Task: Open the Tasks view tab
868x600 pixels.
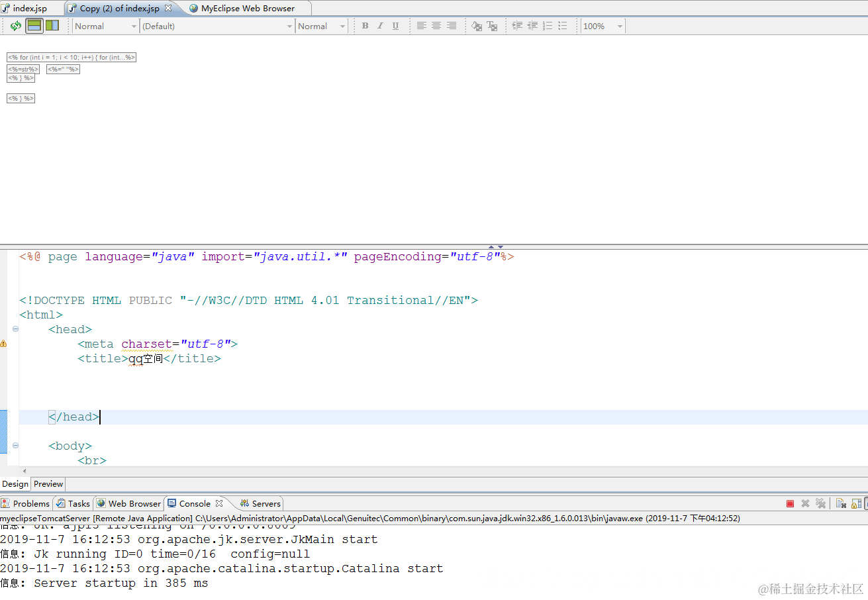Action: point(73,503)
